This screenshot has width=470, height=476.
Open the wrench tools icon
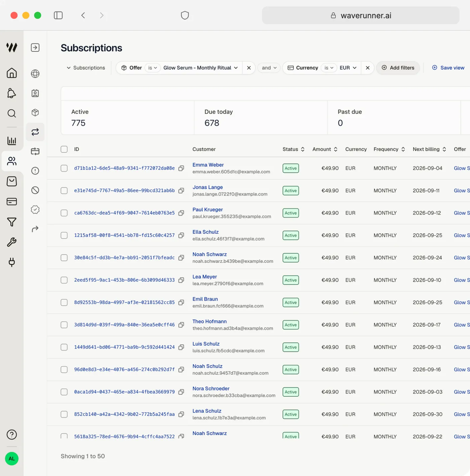[x=12, y=242]
